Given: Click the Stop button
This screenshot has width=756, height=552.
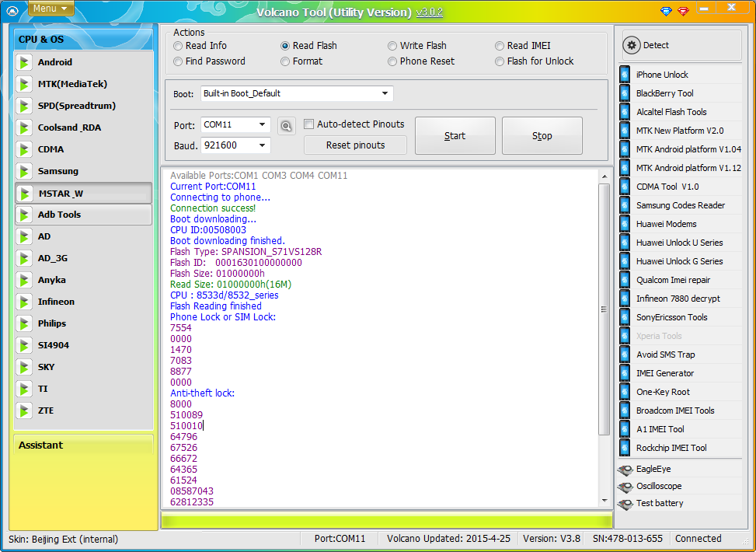Looking at the screenshot, I should tap(542, 135).
